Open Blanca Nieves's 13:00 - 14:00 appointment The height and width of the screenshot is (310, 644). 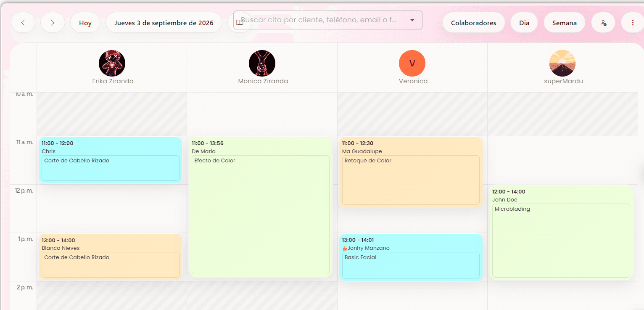tap(111, 257)
